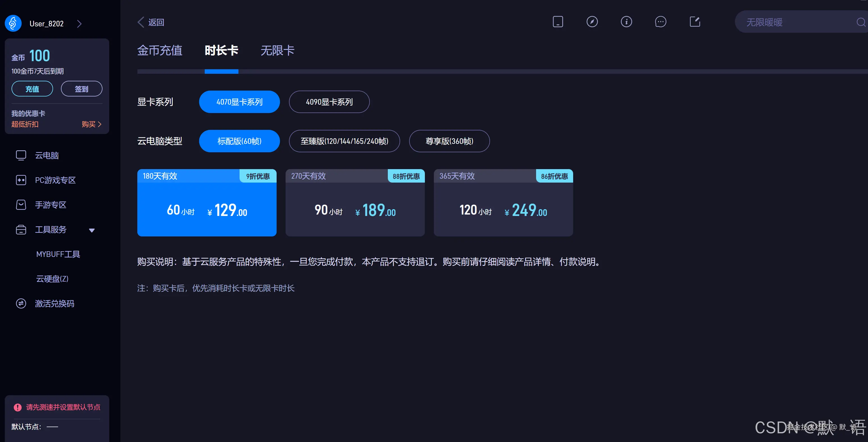Open PC游戏专区 in the sidebar

[x=55, y=180]
